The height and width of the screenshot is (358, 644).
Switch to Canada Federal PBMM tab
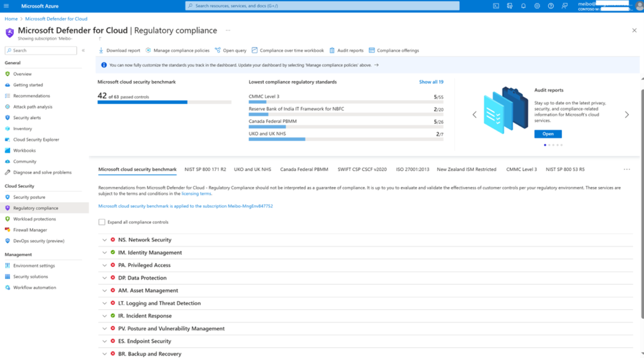tap(304, 169)
